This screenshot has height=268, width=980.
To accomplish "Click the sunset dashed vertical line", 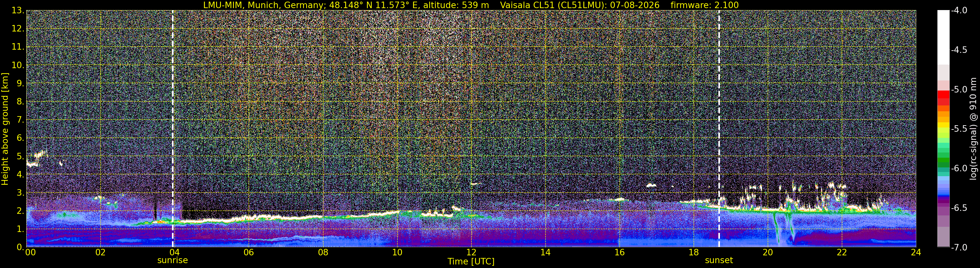I will (719, 129).
